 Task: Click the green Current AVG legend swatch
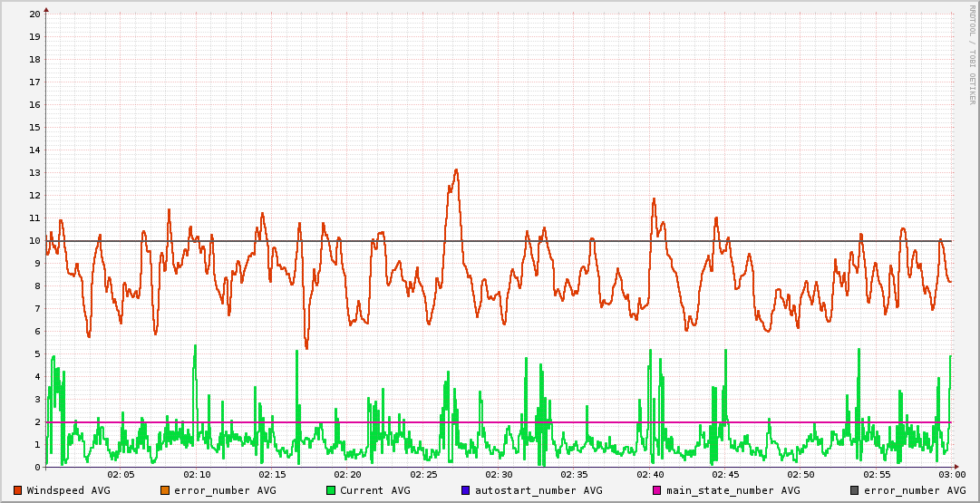coord(330,490)
